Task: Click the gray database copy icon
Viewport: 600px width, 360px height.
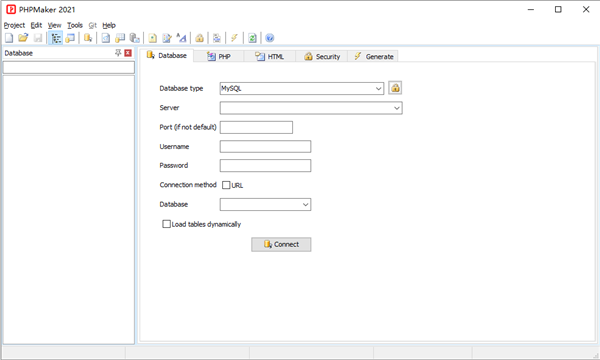Action: point(134,38)
